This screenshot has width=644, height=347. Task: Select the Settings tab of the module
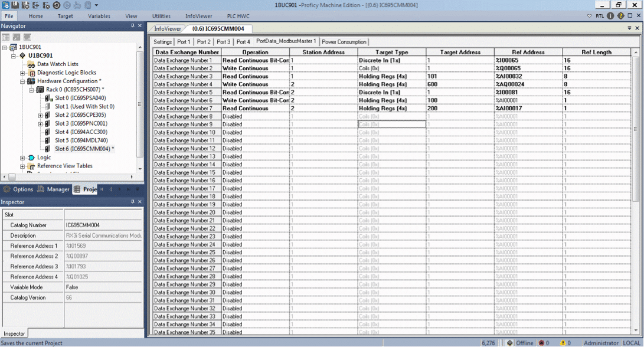pyautogui.click(x=163, y=42)
